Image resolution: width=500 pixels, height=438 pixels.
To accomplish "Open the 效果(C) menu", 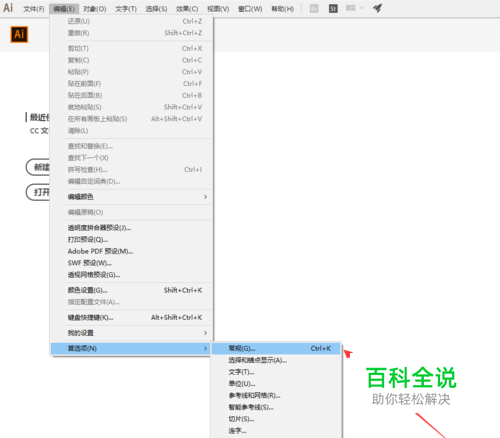I will pos(187,9).
